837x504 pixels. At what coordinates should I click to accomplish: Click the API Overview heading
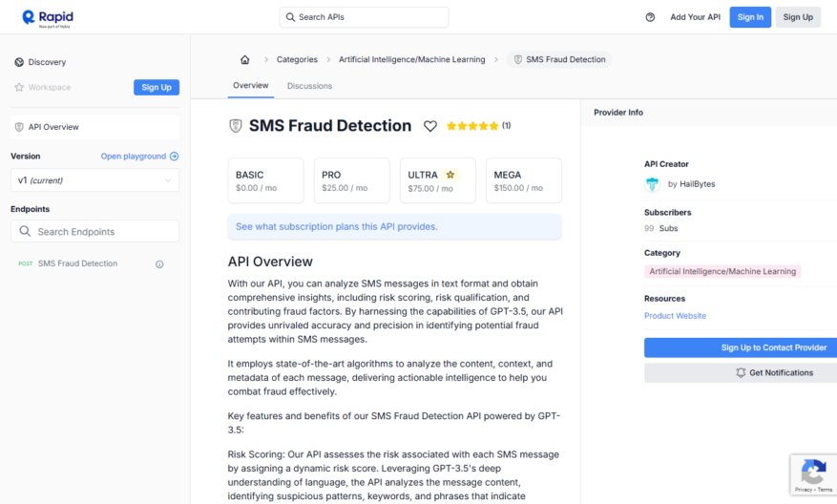tap(270, 262)
